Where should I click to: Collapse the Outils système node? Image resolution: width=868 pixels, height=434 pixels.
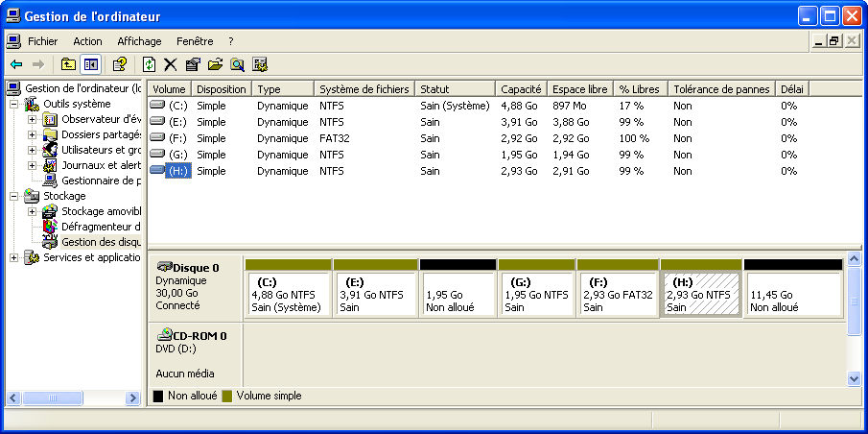(13, 105)
